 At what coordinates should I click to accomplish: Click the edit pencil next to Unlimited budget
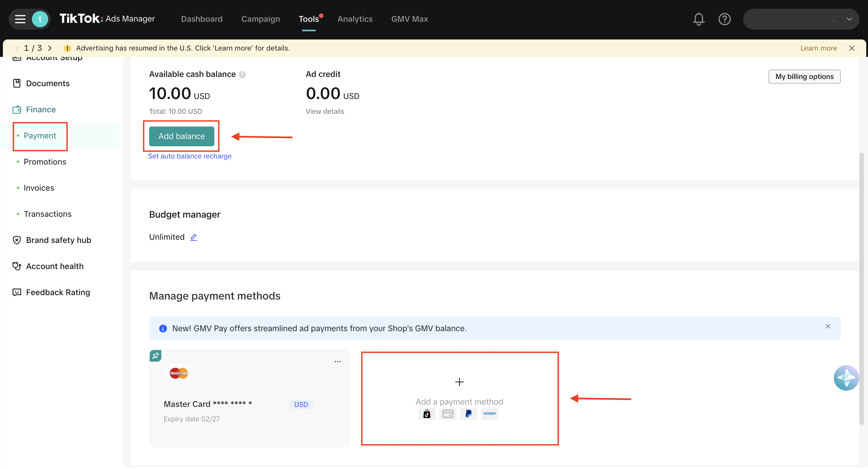pyautogui.click(x=194, y=237)
